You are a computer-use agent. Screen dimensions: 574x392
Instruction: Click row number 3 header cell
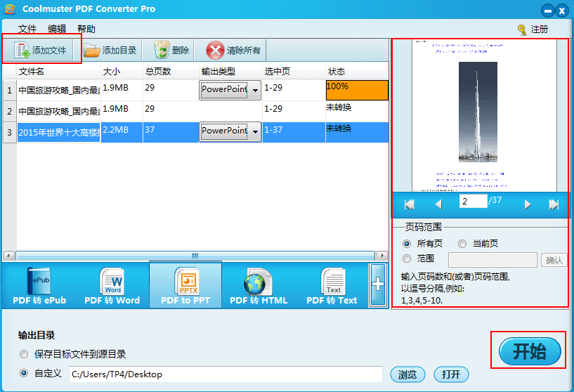[10, 132]
